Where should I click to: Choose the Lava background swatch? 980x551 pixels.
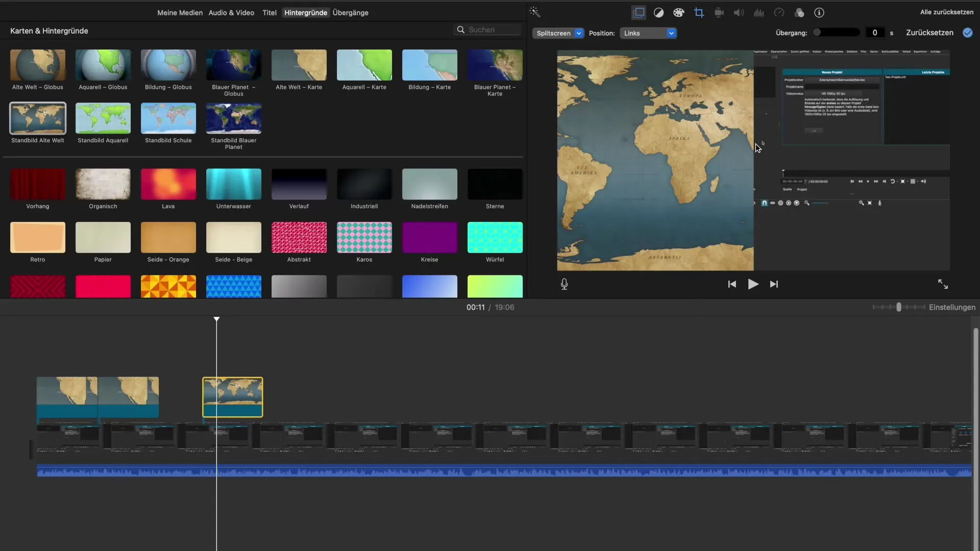coord(168,184)
